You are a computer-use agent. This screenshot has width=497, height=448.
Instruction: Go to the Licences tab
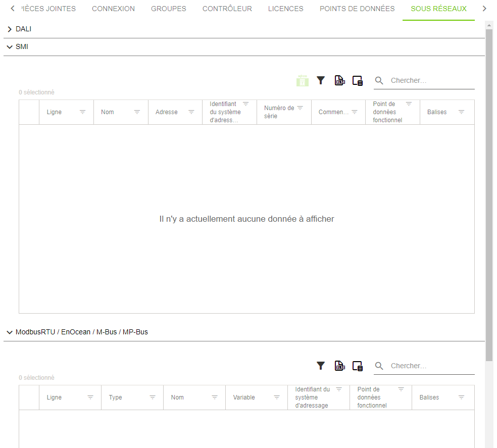pyautogui.click(x=285, y=9)
